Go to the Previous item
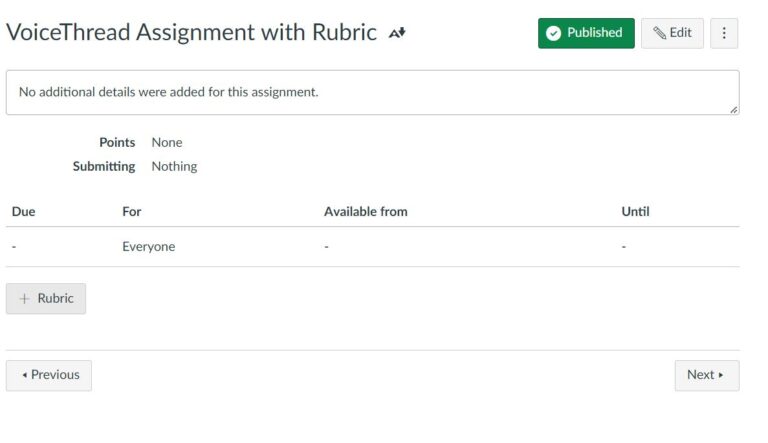768x443 pixels. tap(49, 375)
